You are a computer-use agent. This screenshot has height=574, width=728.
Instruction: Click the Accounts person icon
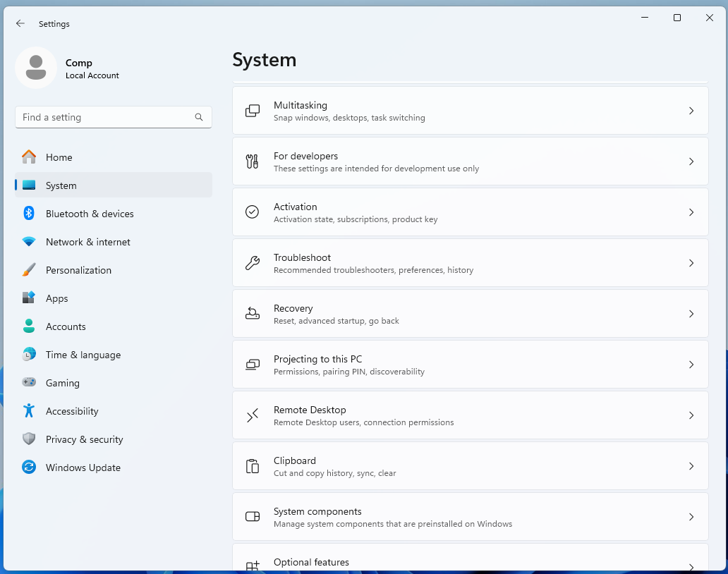(x=29, y=326)
